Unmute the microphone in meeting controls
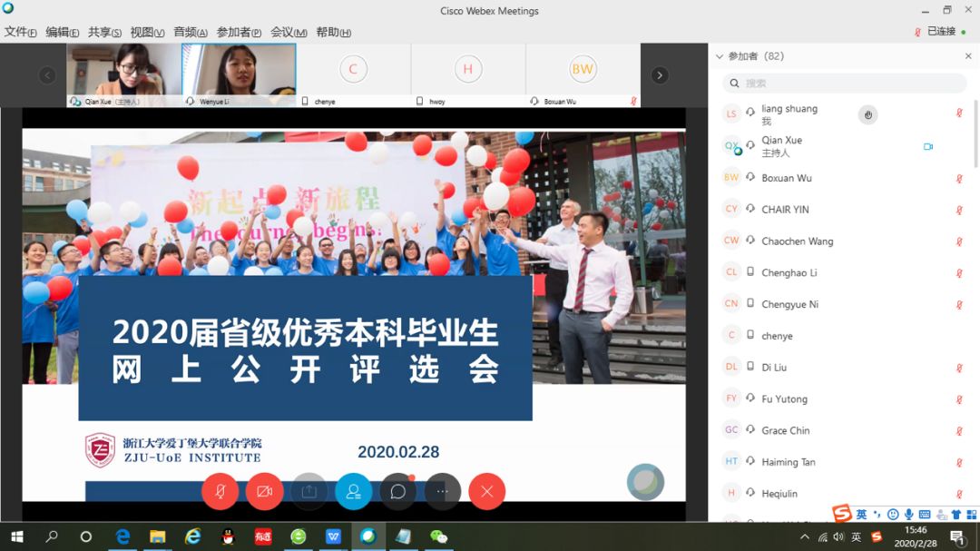The width and height of the screenshot is (980, 551). (220, 491)
